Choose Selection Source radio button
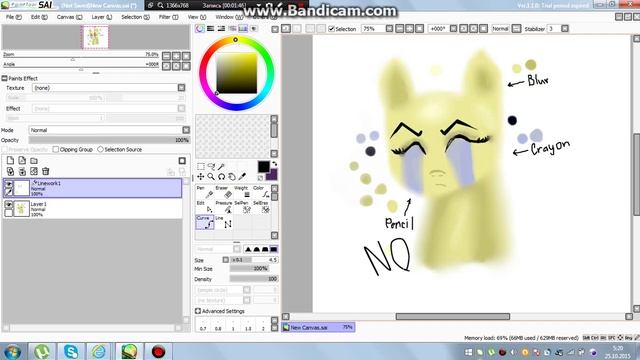Image resolution: width=640 pixels, height=360 pixels. click(100, 149)
